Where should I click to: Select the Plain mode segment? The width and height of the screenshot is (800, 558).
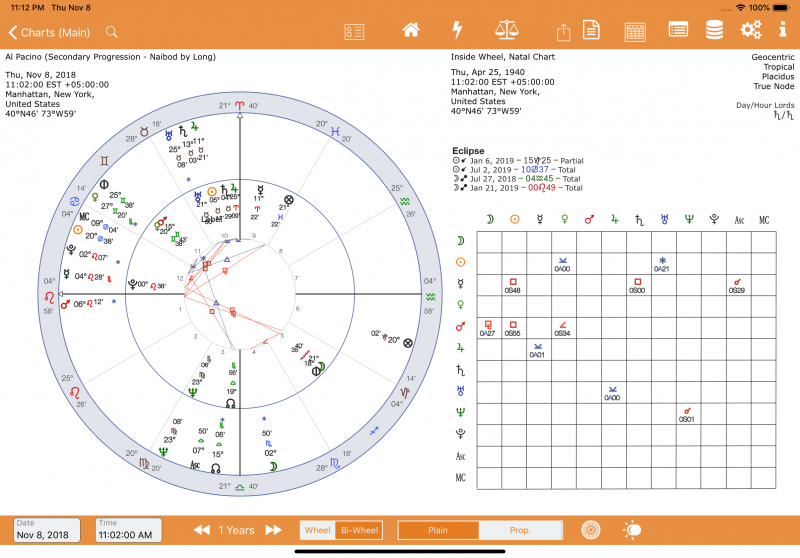point(438,530)
